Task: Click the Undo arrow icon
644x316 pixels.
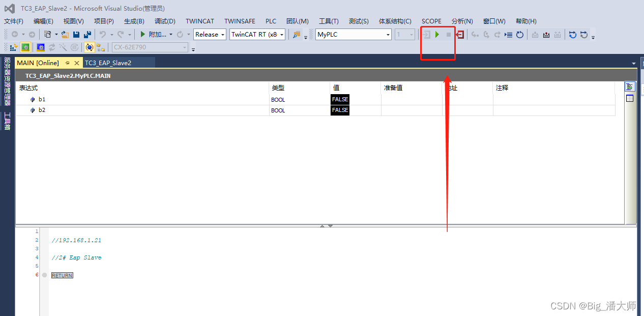Action: [103, 35]
